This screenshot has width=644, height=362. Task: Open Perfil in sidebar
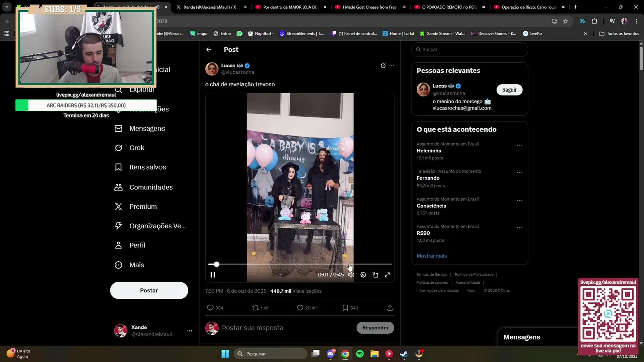[x=130, y=245]
